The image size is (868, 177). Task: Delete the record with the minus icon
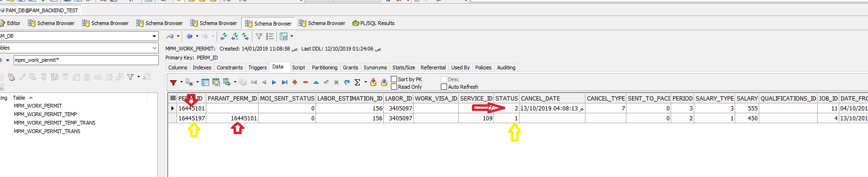coord(305,82)
